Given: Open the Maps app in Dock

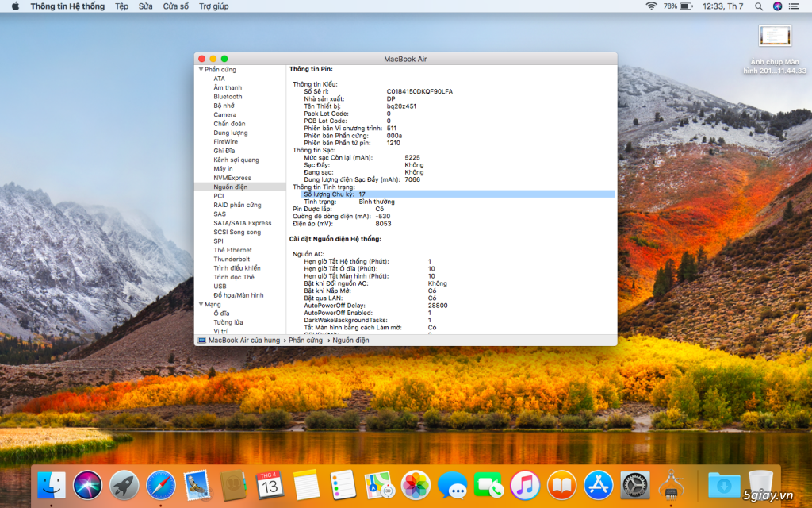Looking at the screenshot, I should click(x=379, y=485).
